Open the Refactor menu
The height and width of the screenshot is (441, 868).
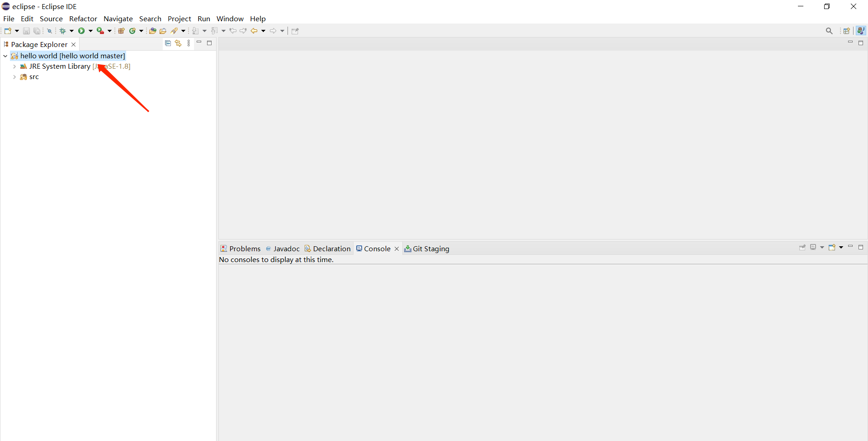coord(83,19)
